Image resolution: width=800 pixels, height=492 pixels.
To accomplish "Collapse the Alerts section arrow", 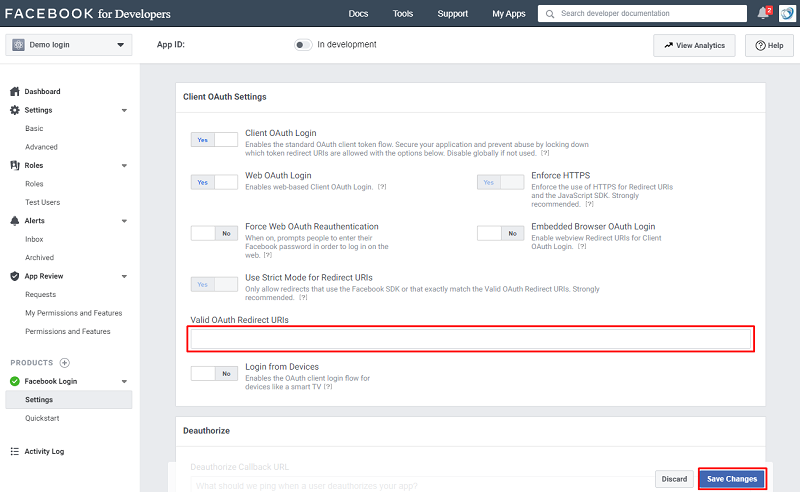I will 124,221.
